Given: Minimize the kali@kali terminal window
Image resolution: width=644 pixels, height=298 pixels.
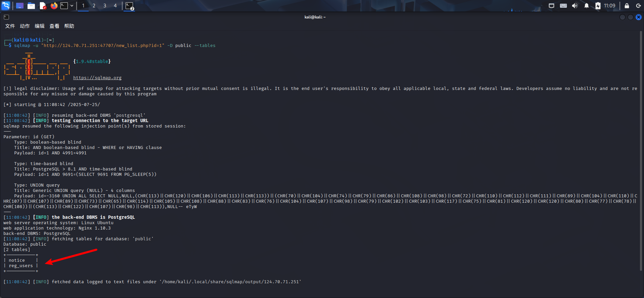Looking at the screenshot, I should click(622, 17).
